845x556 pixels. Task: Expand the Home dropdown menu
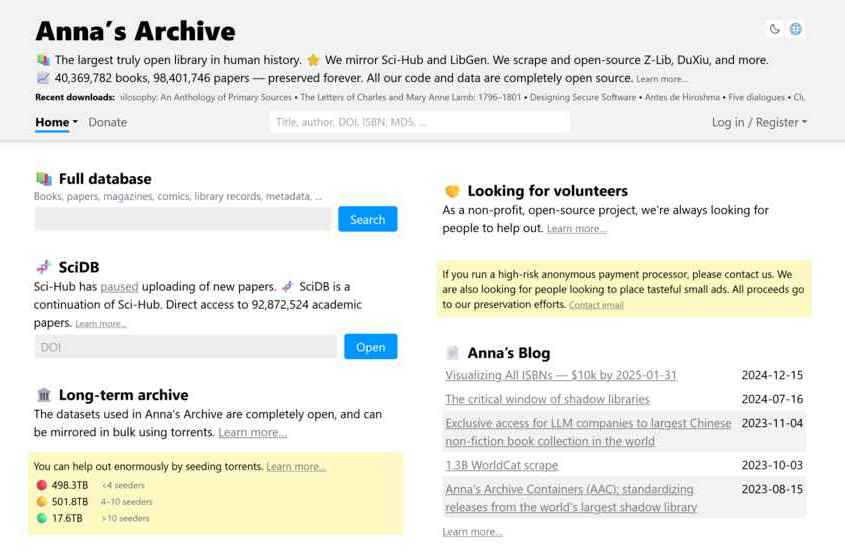[x=56, y=122]
